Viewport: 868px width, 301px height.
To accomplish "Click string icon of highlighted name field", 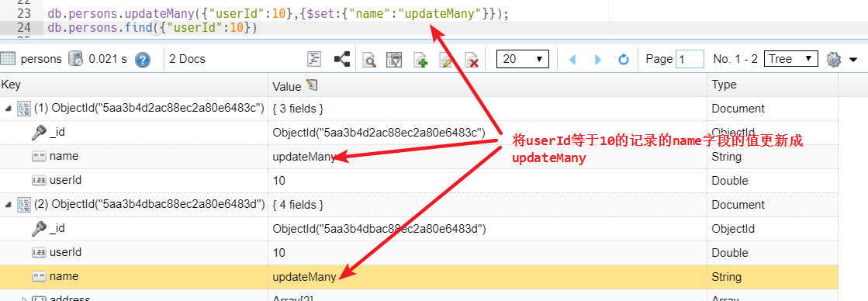I will tap(39, 277).
